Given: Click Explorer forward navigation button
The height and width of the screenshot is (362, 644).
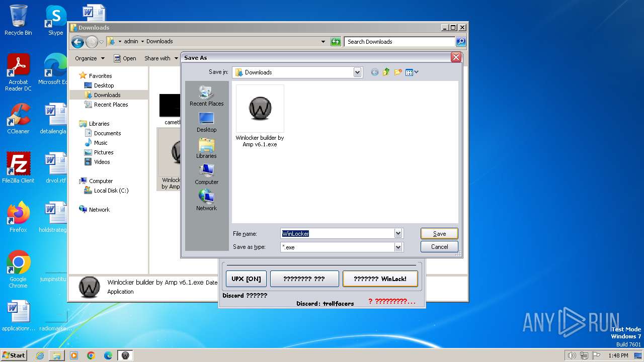Looking at the screenshot, I should pos(92,42).
